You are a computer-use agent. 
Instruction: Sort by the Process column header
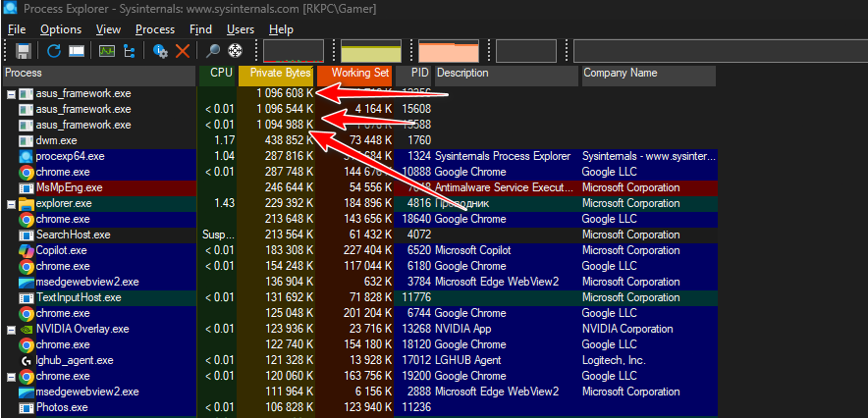coord(99,76)
